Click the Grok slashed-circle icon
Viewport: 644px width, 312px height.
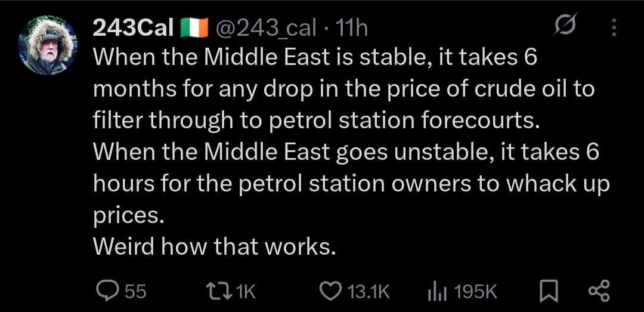[564, 27]
